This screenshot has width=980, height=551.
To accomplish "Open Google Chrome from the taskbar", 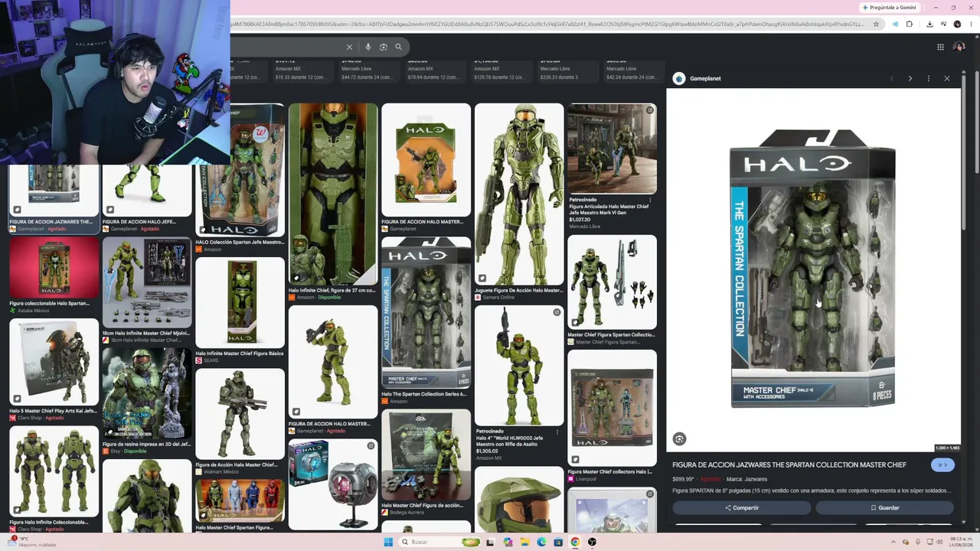I will coord(575,542).
